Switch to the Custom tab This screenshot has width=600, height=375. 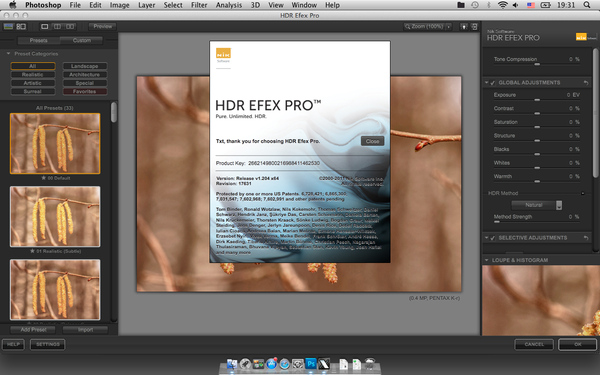[82, 41]
